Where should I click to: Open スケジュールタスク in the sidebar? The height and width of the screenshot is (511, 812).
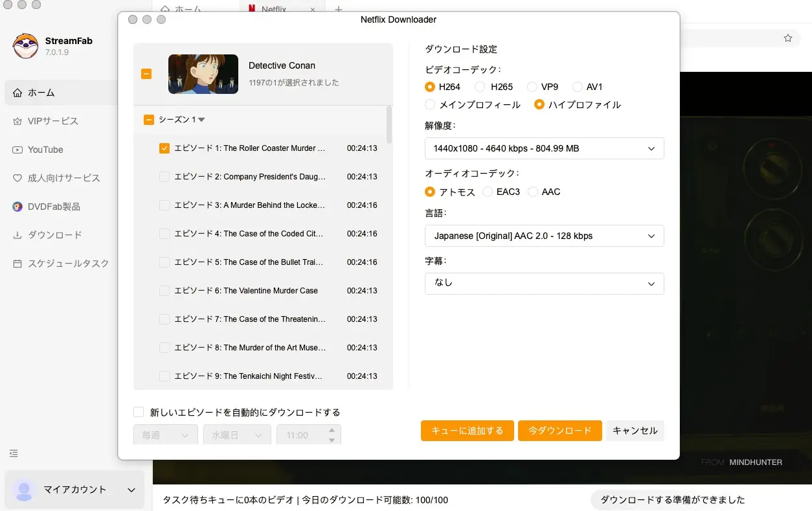tap(62, 264)
